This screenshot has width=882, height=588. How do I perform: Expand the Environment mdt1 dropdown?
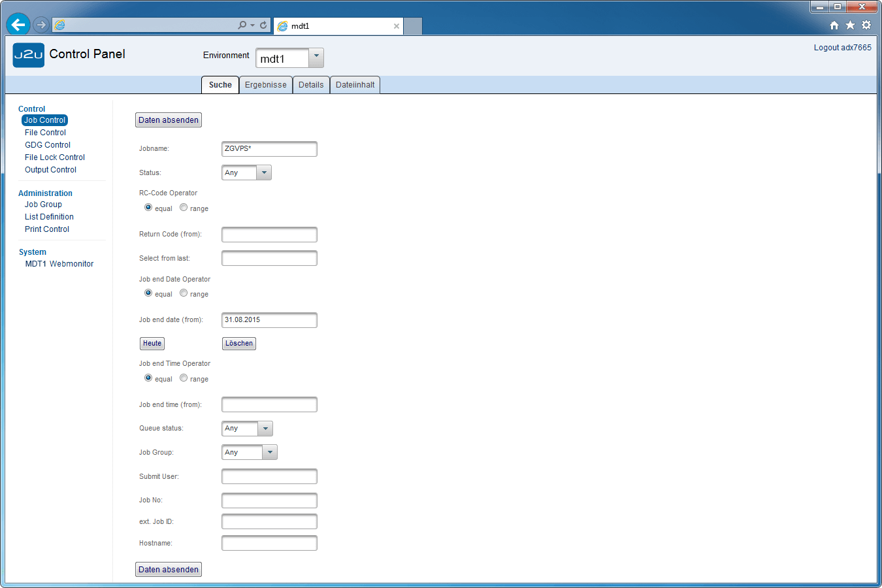click(316, 57)
